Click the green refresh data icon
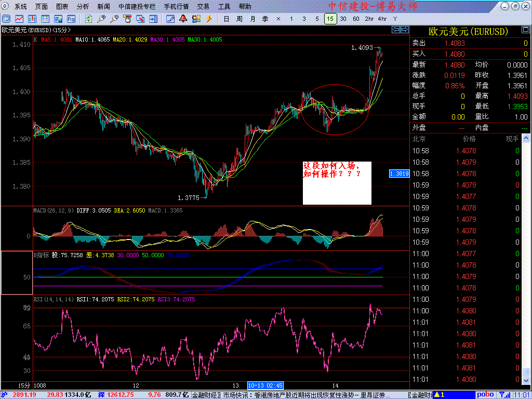This screenshot has width=532, height=399. pos(88,19)
